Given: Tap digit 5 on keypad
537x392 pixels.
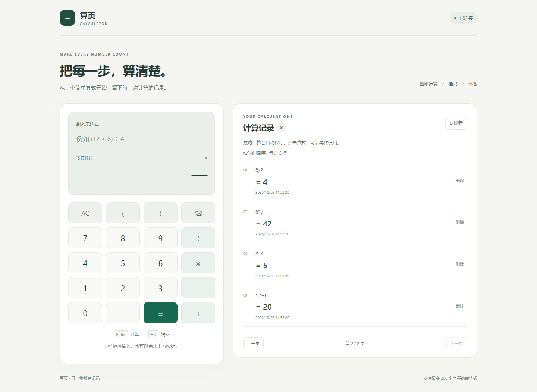Looking at the screenshot, I should point(123,263).
